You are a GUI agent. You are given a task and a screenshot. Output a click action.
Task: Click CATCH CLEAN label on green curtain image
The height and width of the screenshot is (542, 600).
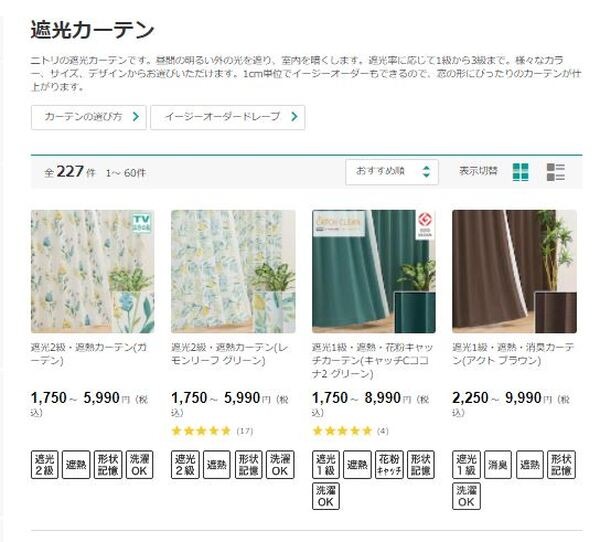click(339, 223)
